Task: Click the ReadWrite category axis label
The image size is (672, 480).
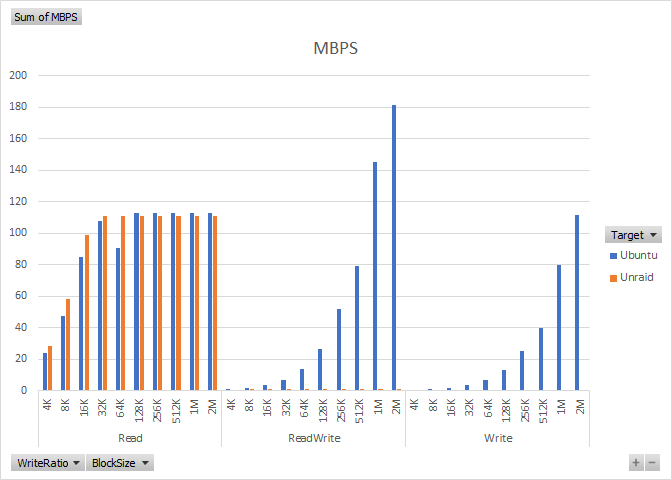Action: click(x=313, y=437)
